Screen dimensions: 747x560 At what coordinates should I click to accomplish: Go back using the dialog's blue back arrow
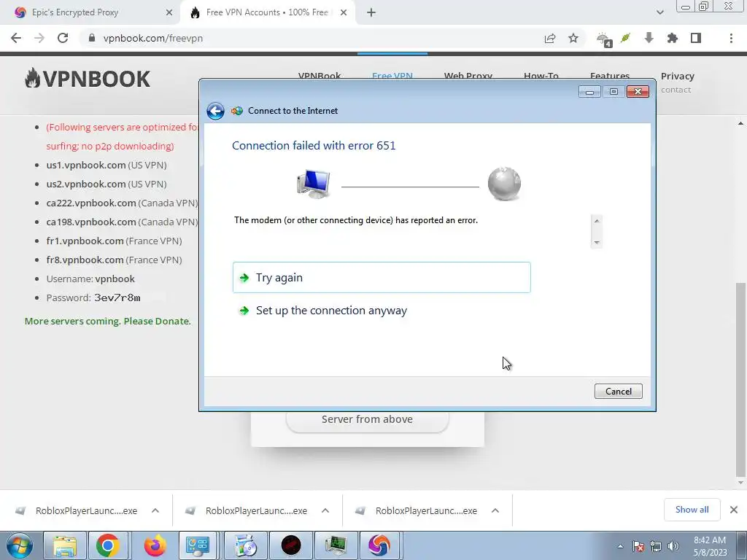215,111
